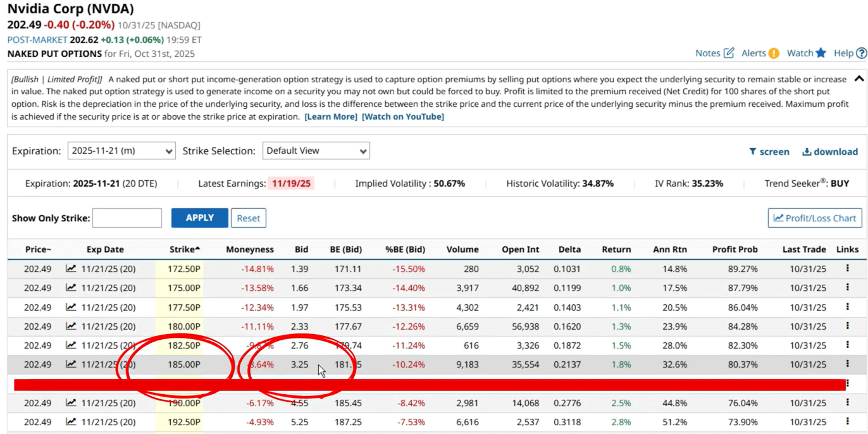Viewport: 868px width, 434px height.
Task: Sort table by Strike column header
Action: 184,249
